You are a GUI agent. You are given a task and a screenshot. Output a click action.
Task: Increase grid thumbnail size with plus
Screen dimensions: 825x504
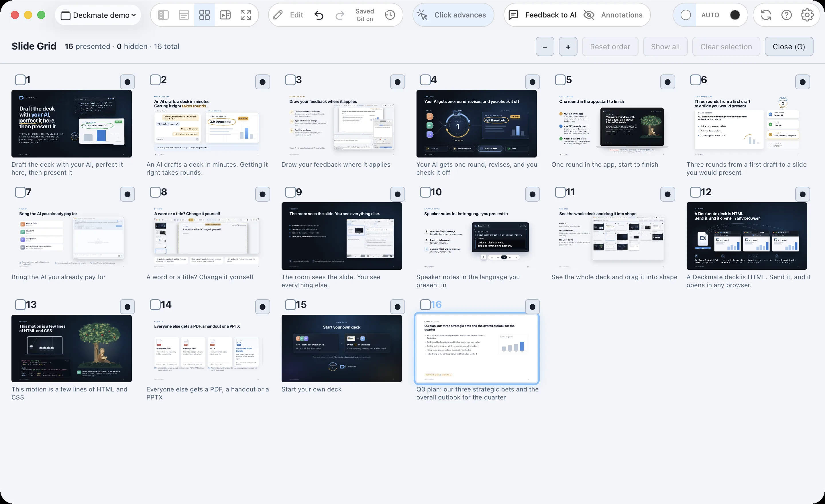tap(568, 46)
